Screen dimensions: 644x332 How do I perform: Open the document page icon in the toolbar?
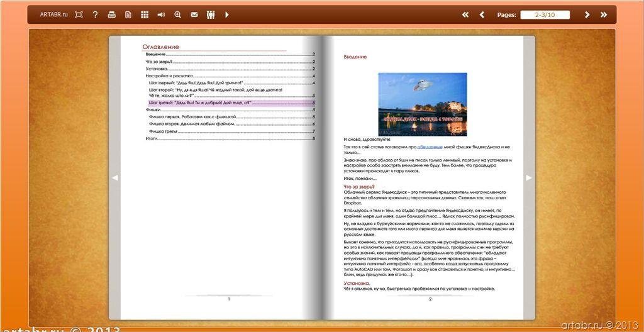(128, 14)
